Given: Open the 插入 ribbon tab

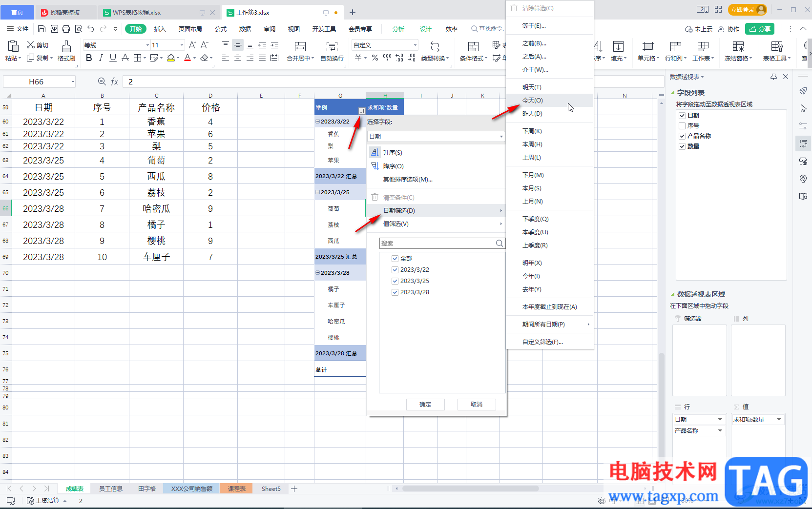Looking at the screenshot, I should coord(160,29).
